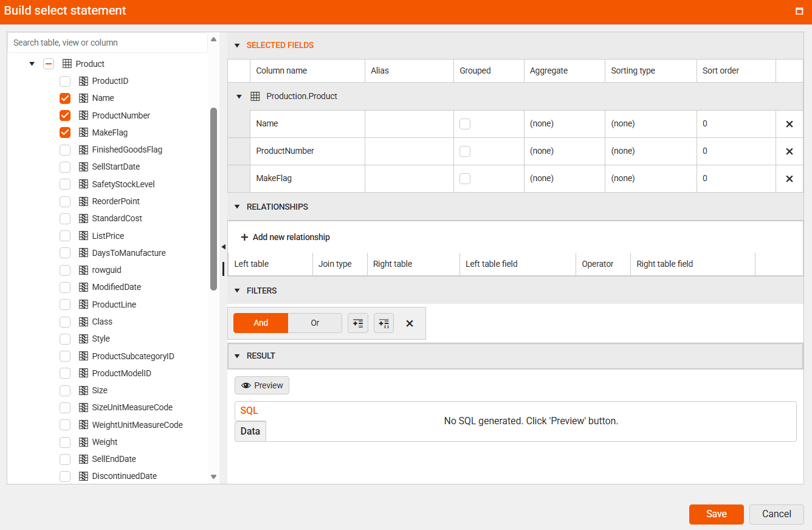The image size is (812, 530).
Task: Save the select statement
Action: [x=716, y=514]
